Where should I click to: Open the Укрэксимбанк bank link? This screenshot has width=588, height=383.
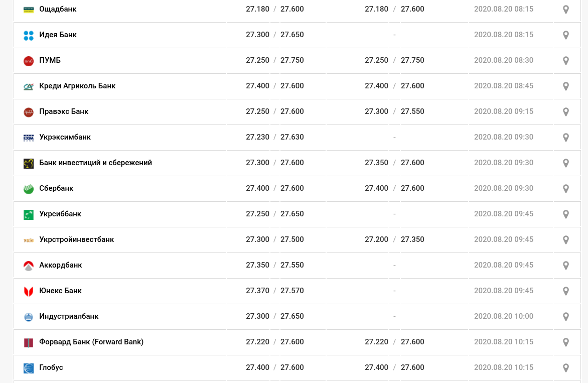(x=65, y=137)
